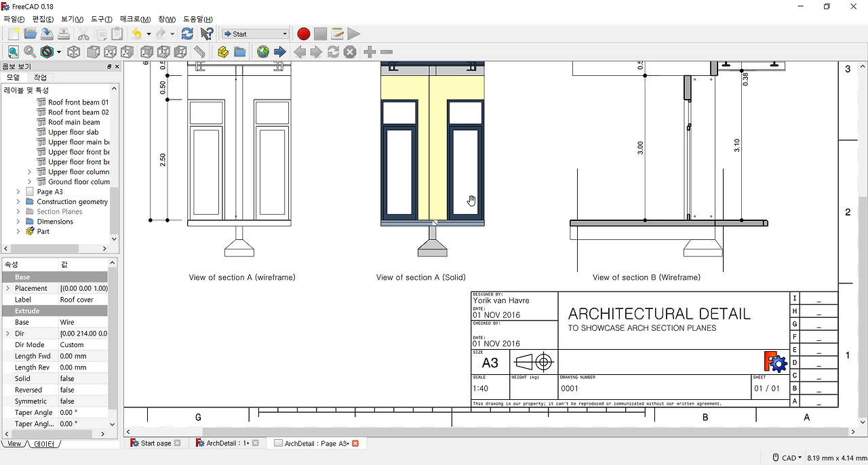Open the CAD navigation style selector
This screenshot has width=868, height=465.
click(787, 457)
